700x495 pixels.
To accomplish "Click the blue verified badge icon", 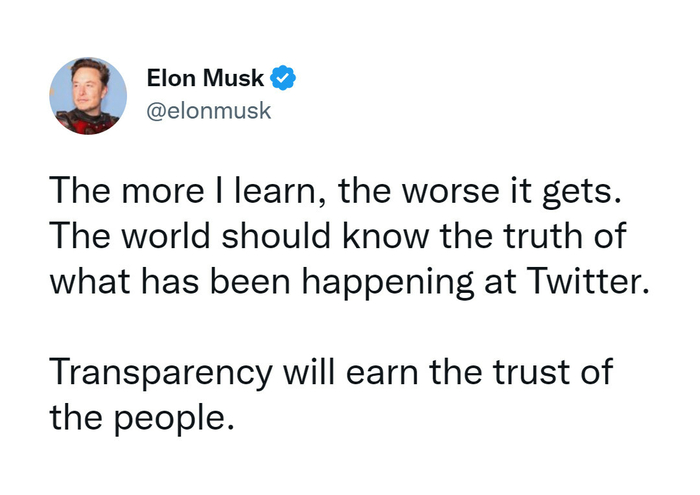I will (283, 76).
